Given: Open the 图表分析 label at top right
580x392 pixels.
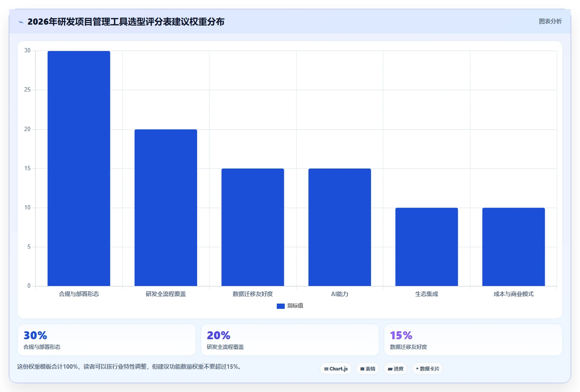Looking at the screenshot, I should coord(550,21).
